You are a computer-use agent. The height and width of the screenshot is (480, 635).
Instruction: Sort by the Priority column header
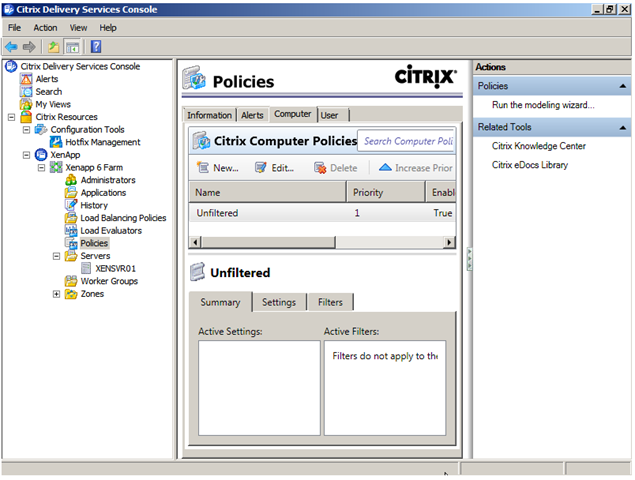pyautogui.click(x=386, y=192)
